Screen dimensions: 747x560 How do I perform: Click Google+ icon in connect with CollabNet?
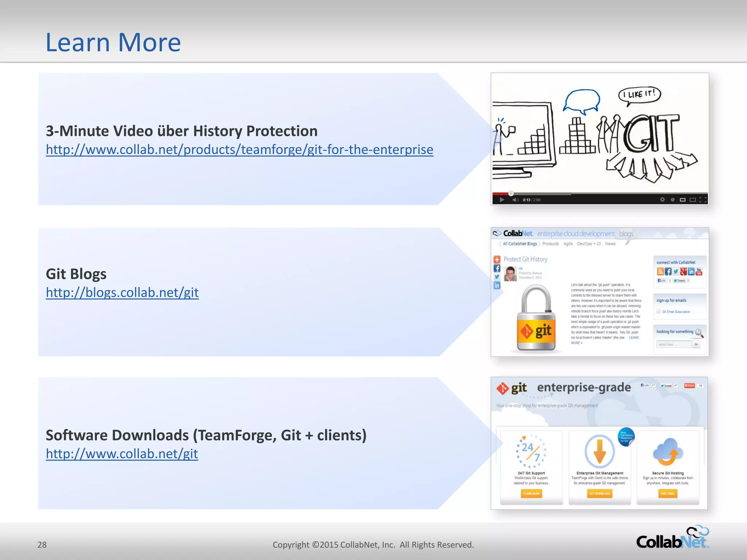coord(683,272)
